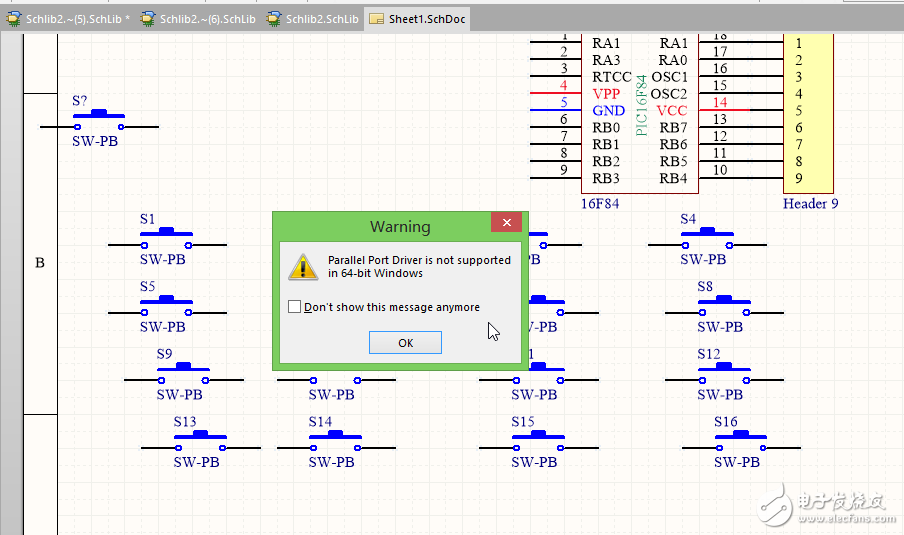
Task: Switch to the Schlib2.~(5).SchLib tab
Action: click(x=68, y=19)
